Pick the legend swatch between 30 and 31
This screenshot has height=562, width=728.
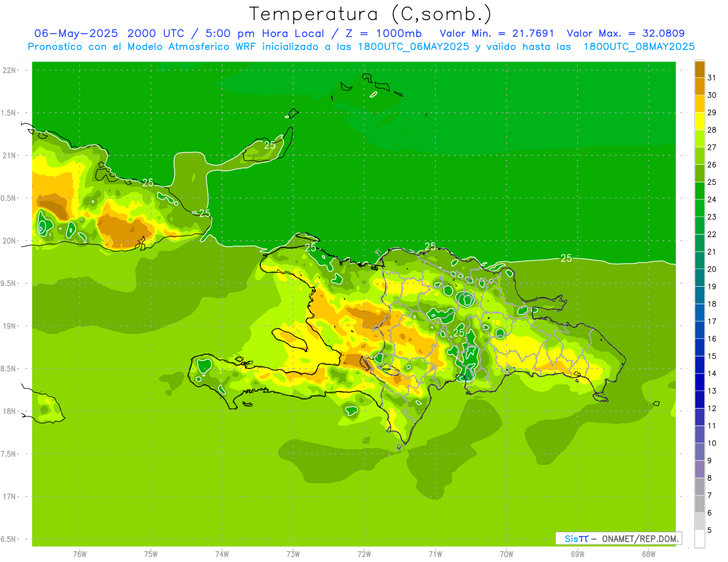tap(699, 87)
